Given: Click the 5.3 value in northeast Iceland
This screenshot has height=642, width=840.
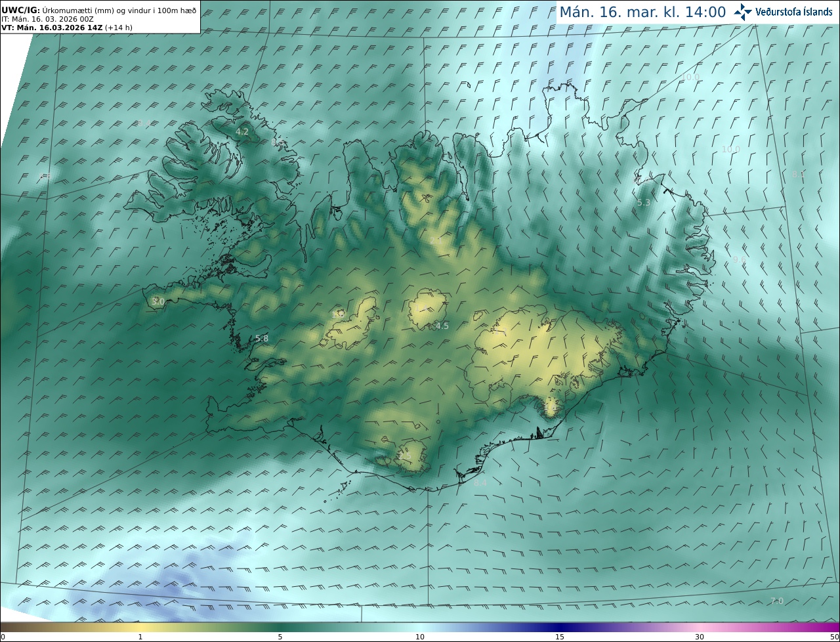Looking at the screenshot, I should 644,203.
